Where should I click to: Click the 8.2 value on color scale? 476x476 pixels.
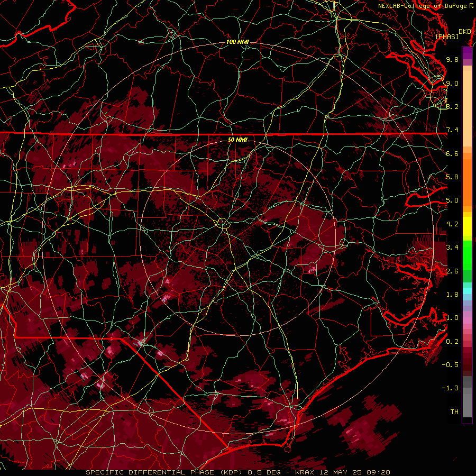point(452,106)
